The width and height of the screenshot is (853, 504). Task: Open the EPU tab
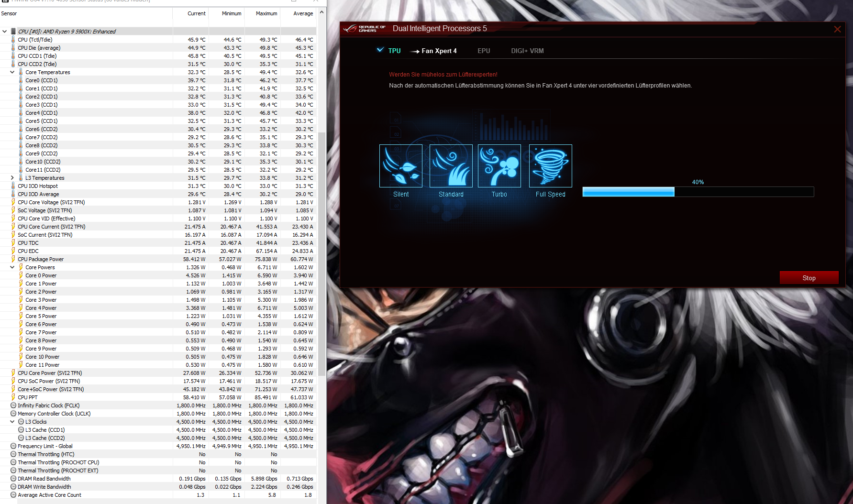(484, 51)
